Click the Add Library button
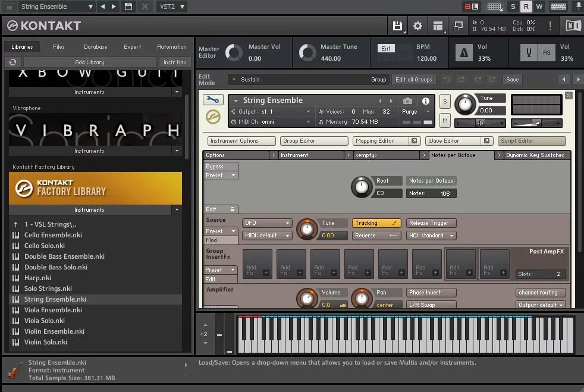Viewport: 584px width, 392px height. tap(90, 62)
